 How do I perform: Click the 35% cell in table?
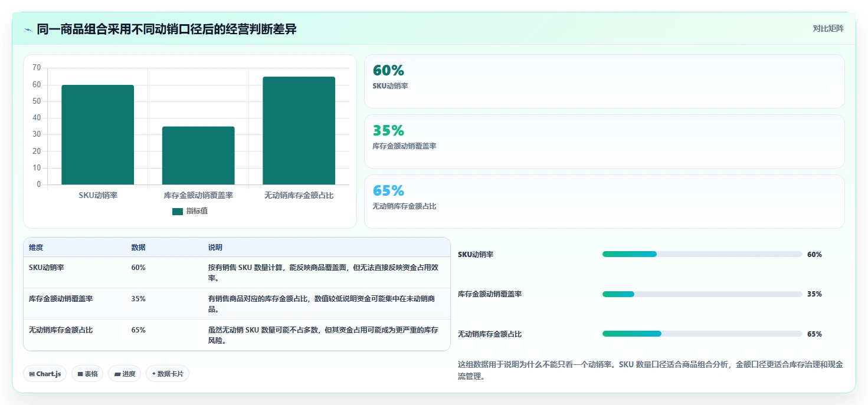coord(138,299)
